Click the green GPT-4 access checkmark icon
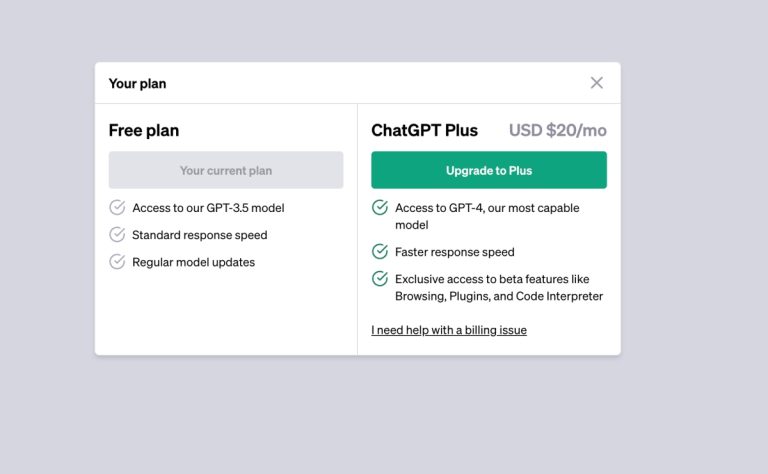The image size is (768, 474). [x=380, y=208]
